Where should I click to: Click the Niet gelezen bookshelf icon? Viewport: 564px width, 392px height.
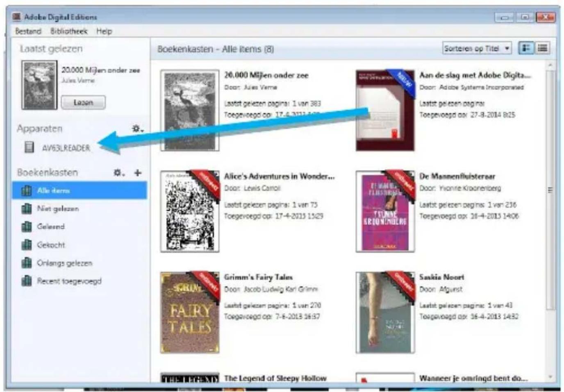tap(26, 208)
